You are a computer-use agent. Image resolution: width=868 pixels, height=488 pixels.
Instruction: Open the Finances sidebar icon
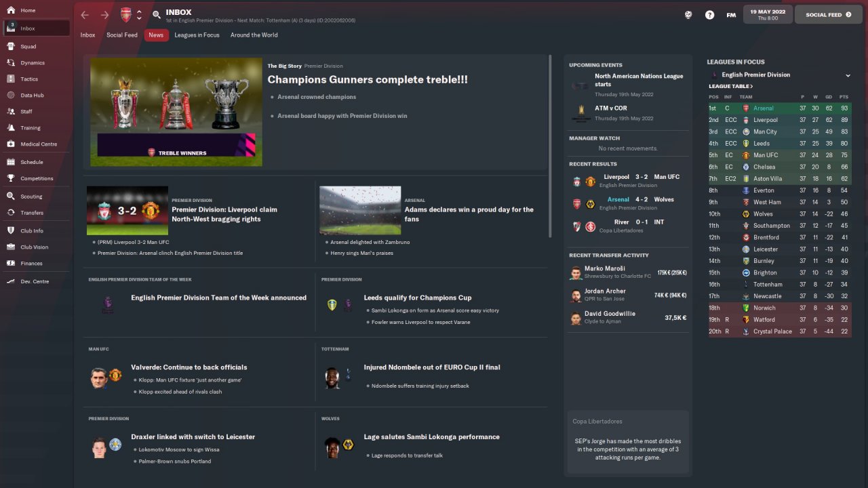coord(11,264)
